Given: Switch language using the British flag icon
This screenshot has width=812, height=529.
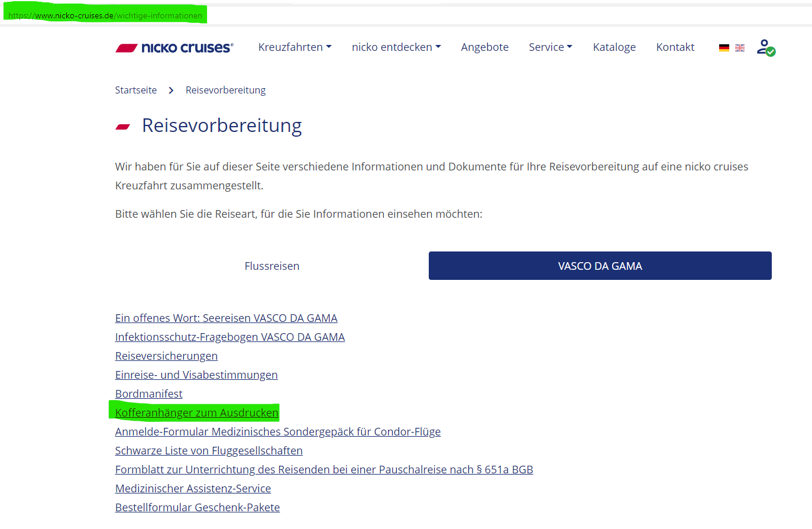Looking at the screenshot, I should (x=740, y=48).
